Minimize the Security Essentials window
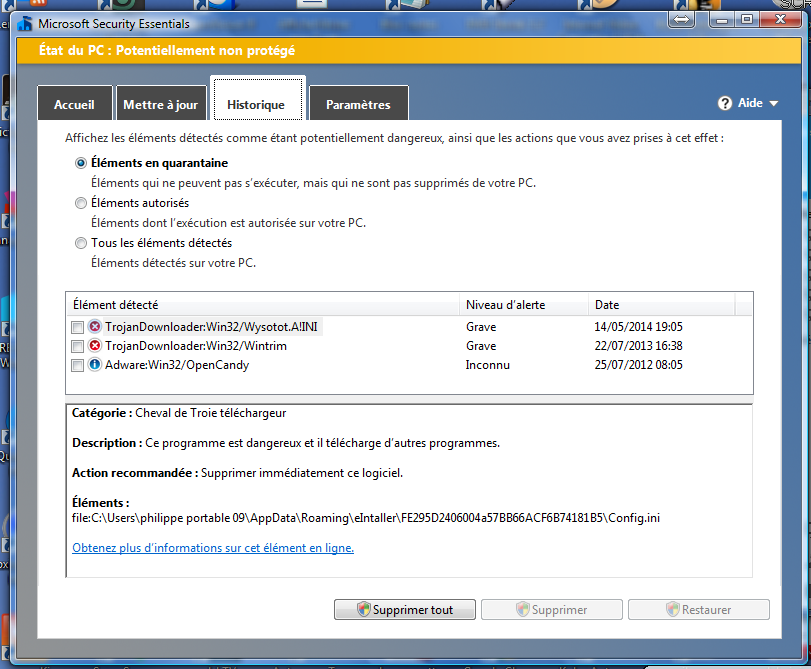The width and height of the screenshot is (811, 669). pyautogui.click(x=722, y=20)
